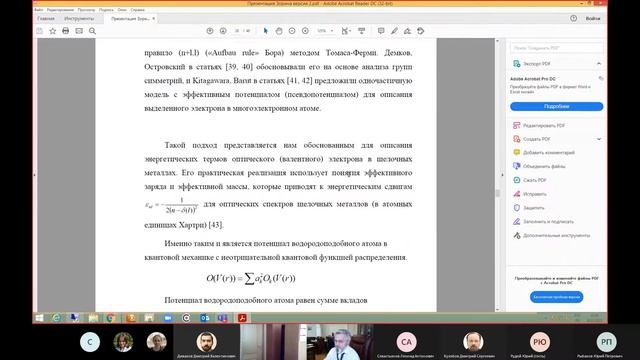640x360 pixels.
Task: Open the Редактирование menu
Action: tap(60, 10)
